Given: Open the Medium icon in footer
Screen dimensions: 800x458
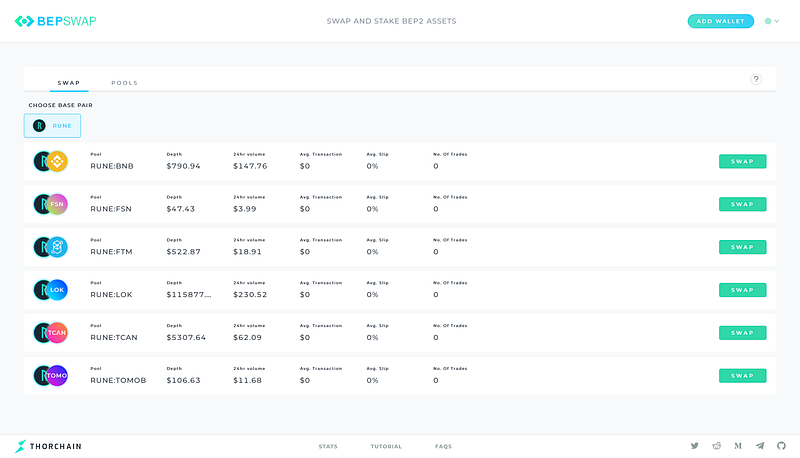Looking at the screenshot, I should 738,446.
